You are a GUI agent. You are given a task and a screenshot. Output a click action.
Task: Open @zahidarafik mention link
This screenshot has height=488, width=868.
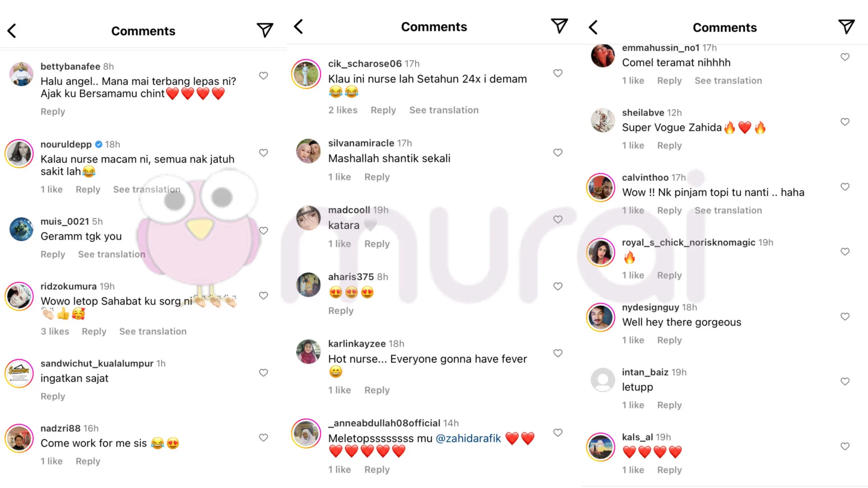click(x=468, y=438)
